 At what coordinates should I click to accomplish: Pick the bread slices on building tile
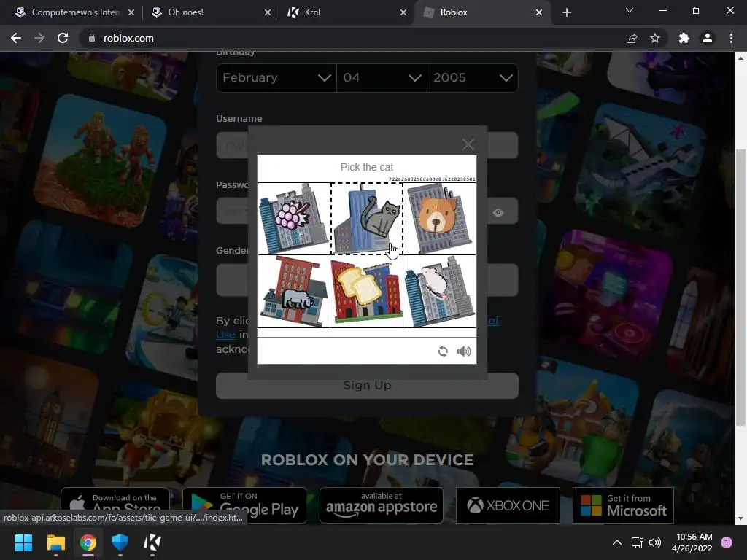pyautogui.click(x=367, y=291)
